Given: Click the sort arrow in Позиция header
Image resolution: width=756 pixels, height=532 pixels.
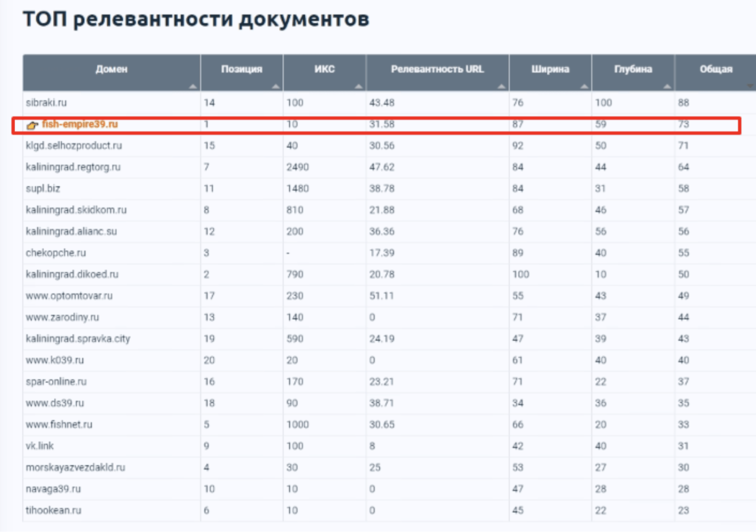Looking at the screenshot, I should click(x=276, y=86).
